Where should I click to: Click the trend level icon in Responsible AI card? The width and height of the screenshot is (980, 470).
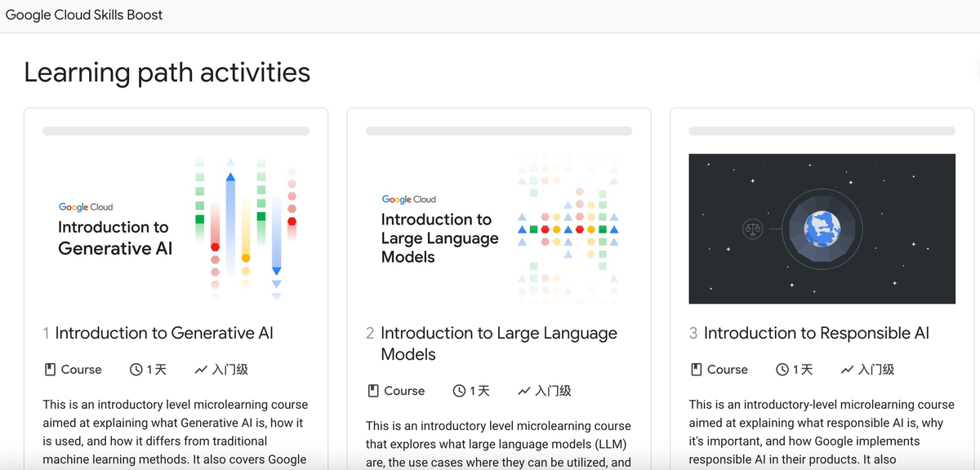[x=847, y=370]
